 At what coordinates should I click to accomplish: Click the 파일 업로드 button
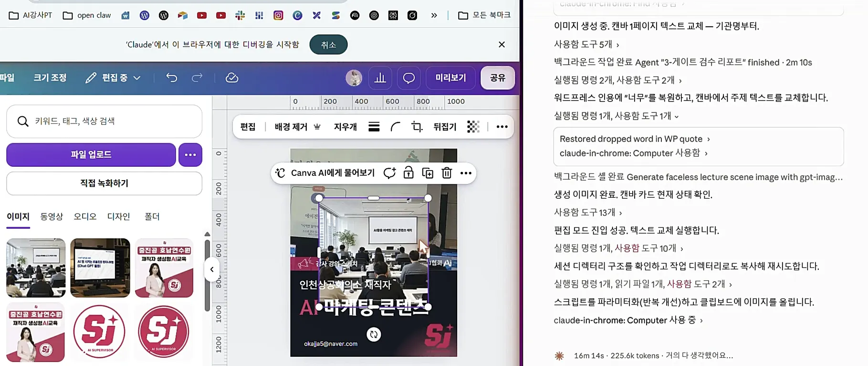[91, 154]
